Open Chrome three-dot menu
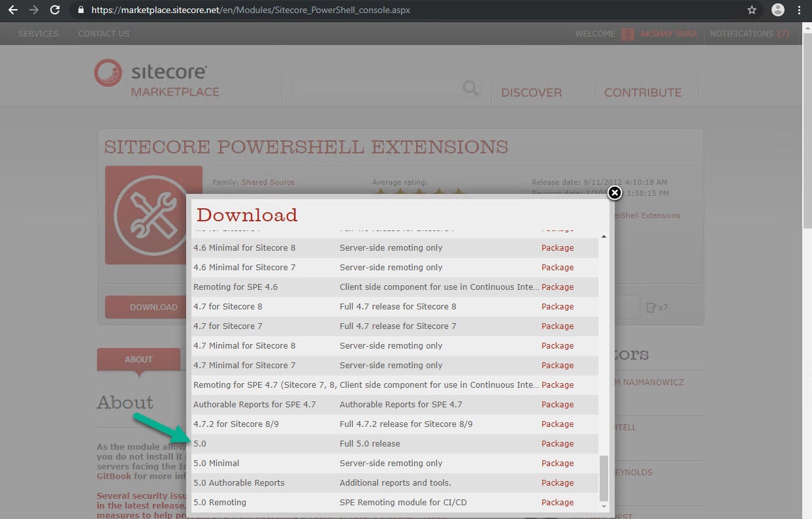This screenshot has width=812, height=519. (800, 10)
